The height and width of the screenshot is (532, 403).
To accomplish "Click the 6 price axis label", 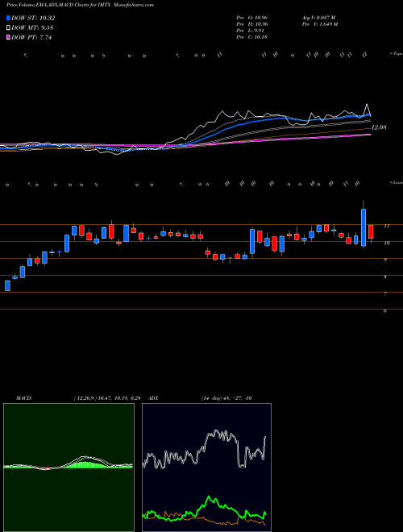I will [385, 311].
